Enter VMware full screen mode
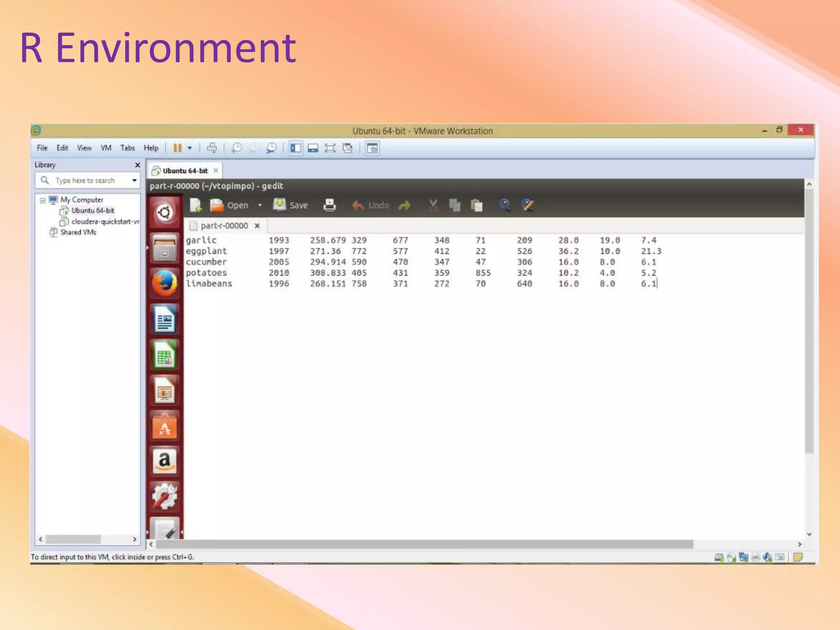Screen dimensions: 840x630 click(330, 148)
